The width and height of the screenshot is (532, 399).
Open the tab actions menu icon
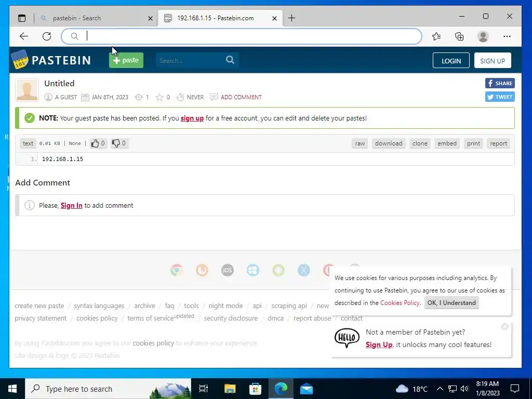(22, 18)
